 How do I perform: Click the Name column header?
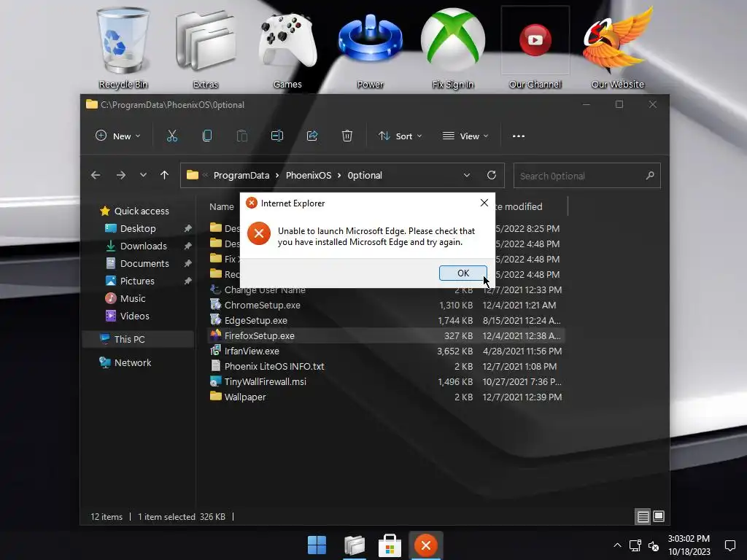tap(222, 206)
